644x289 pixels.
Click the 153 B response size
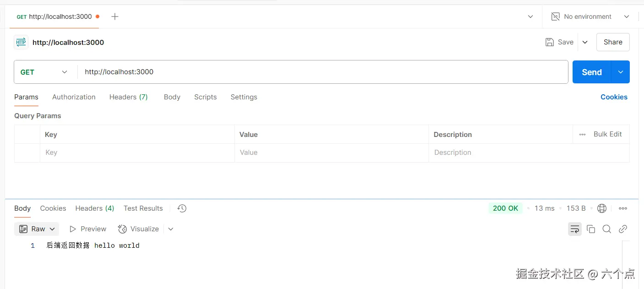click(x=576, y=208)
